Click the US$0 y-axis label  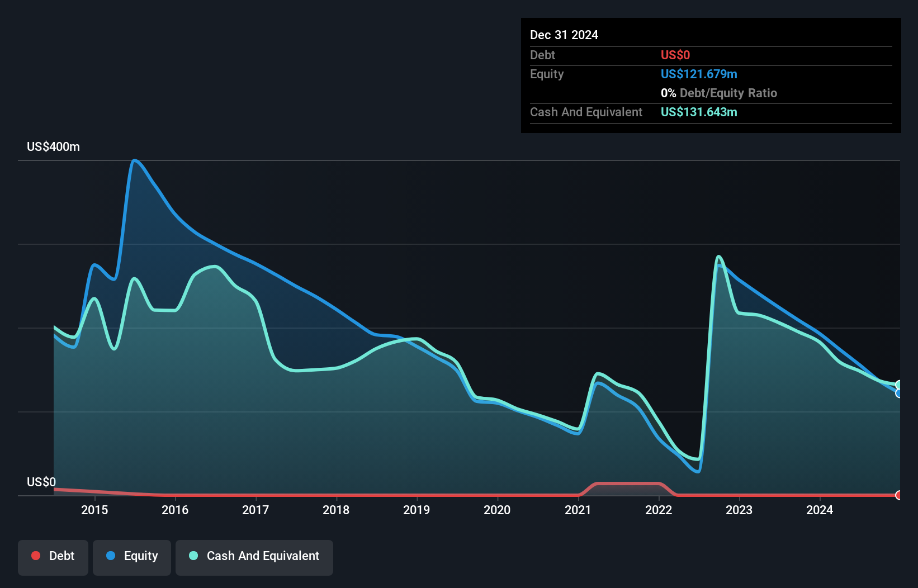(x=41, y=482)
